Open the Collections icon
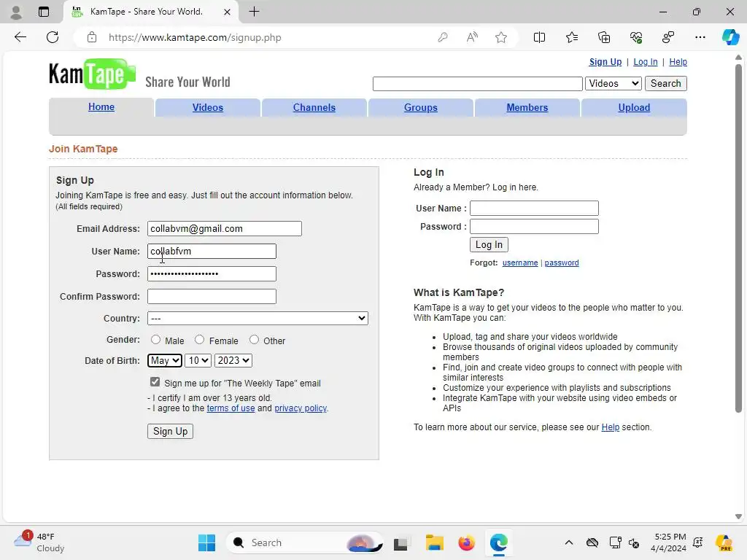 (603, 37)
